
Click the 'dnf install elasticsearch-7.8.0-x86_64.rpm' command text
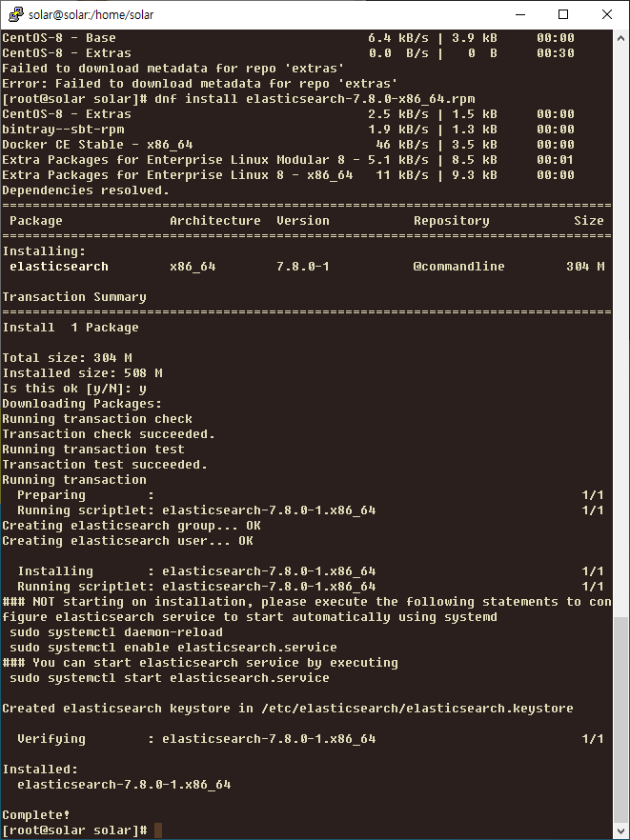315,99
